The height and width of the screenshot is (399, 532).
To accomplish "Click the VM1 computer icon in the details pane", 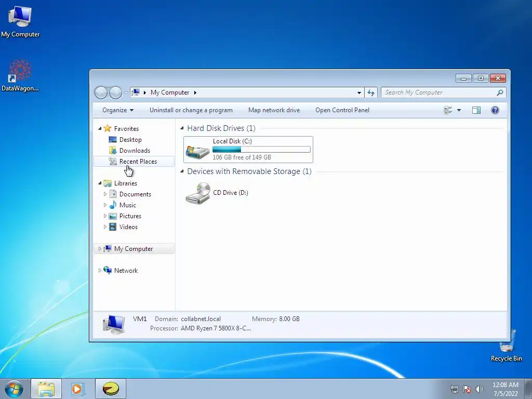I will point(114,324).
